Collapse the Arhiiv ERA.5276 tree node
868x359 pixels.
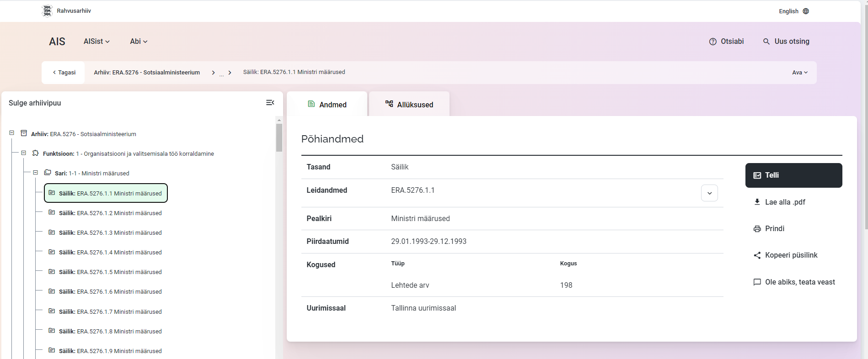click(12, 133)
